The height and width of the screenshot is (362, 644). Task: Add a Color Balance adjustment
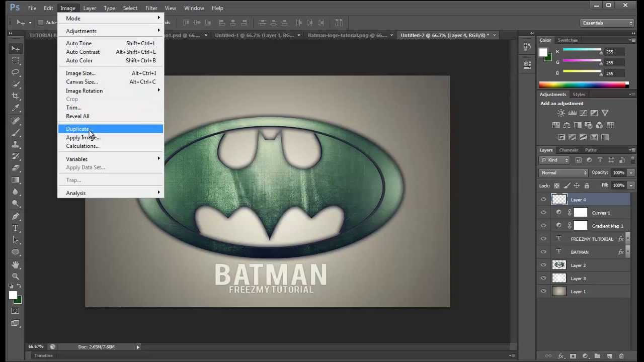pos(567,125)
